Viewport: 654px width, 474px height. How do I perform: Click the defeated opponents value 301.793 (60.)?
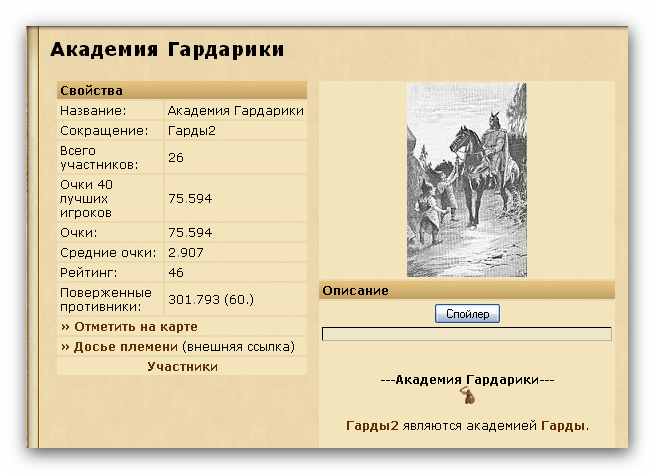211,300
